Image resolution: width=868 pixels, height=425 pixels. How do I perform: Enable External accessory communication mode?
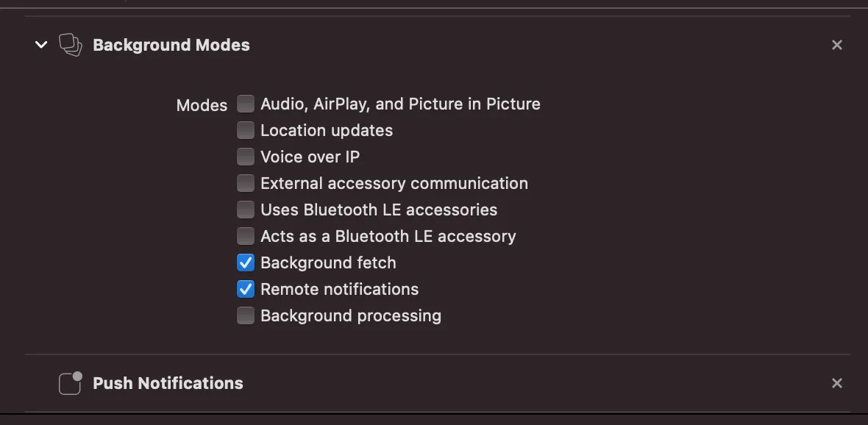[x=246, y=183]
